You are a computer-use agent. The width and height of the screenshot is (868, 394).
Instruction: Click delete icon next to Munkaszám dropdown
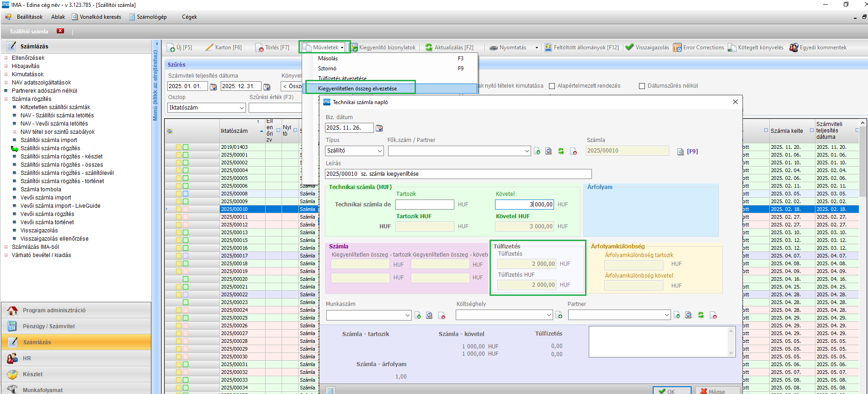(442, 315)
